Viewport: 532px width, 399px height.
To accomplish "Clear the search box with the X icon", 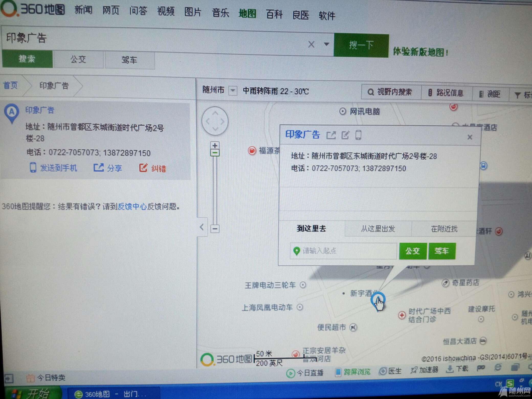I will 311,44.
